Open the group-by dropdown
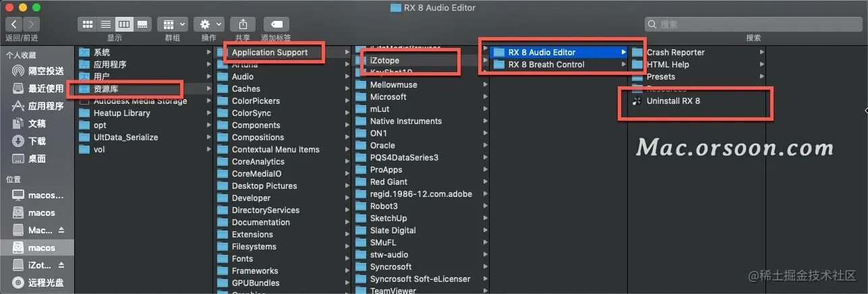The image size is (868, 294). point(173,24)
